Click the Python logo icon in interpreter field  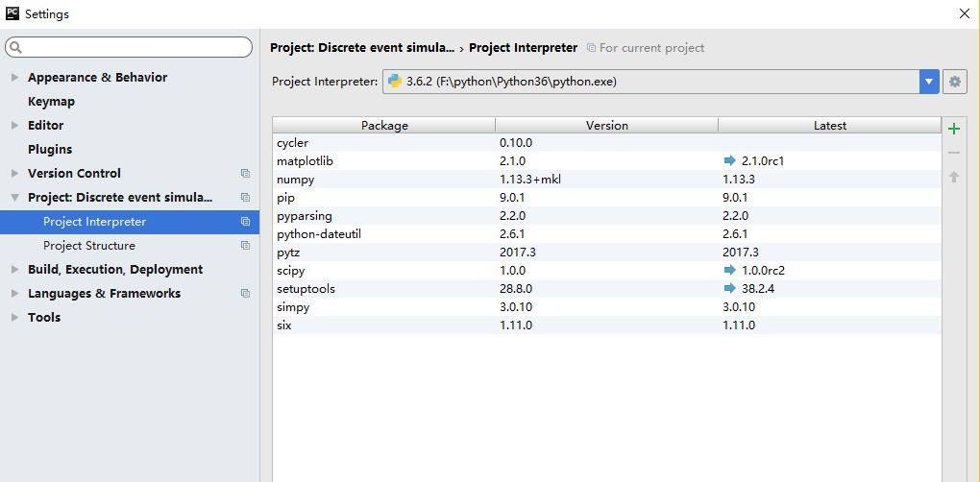tap(394, 82)
